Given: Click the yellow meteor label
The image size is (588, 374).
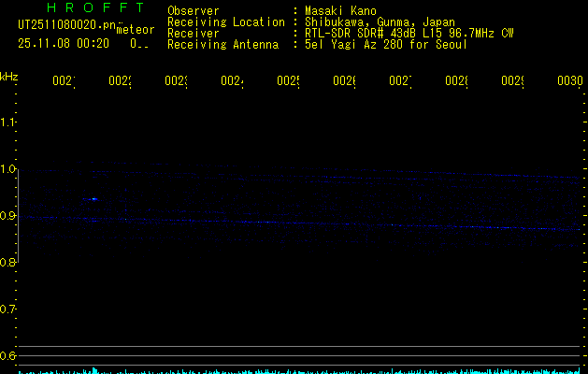Looking at the screenshot, I should pos(136,30).
